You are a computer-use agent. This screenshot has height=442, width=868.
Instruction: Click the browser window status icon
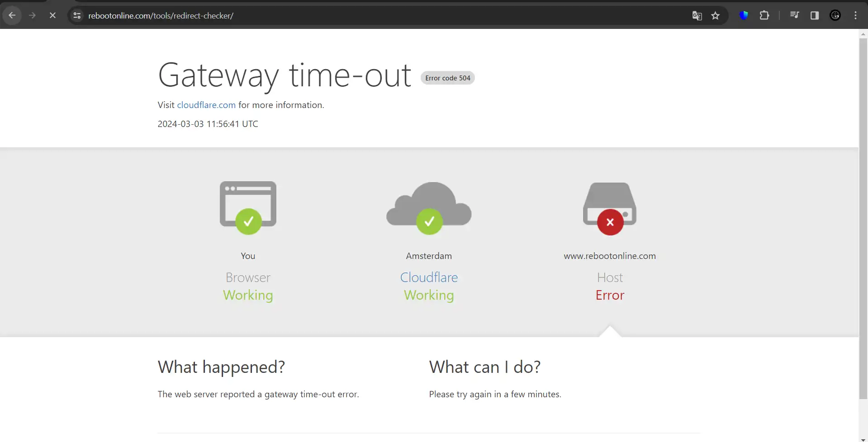tap(248, 208)
